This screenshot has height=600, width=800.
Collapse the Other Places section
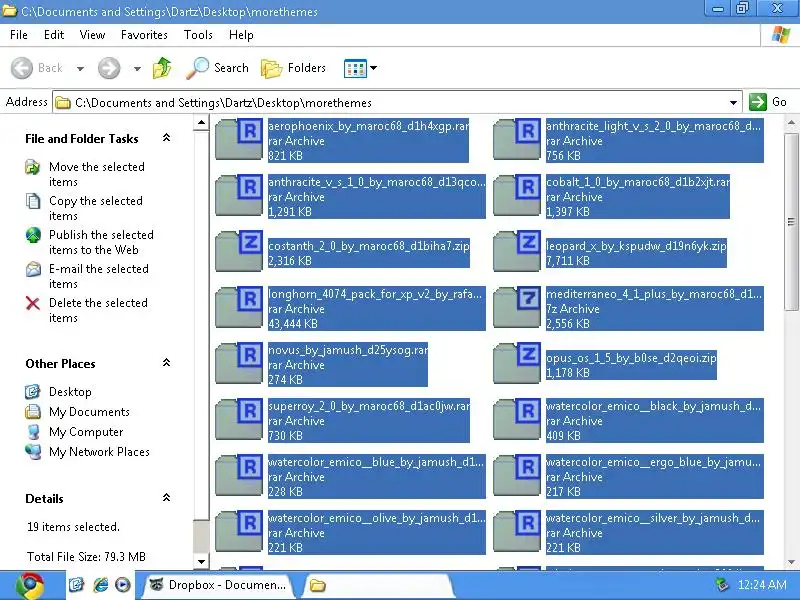[166, 363]
